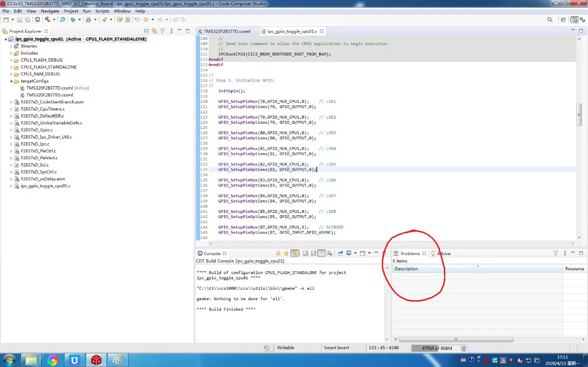The width and height of the screenshot is (588, 367).
Task: Click the red cube Code Composer Studio taskbar icon
Action: (96, 360)
